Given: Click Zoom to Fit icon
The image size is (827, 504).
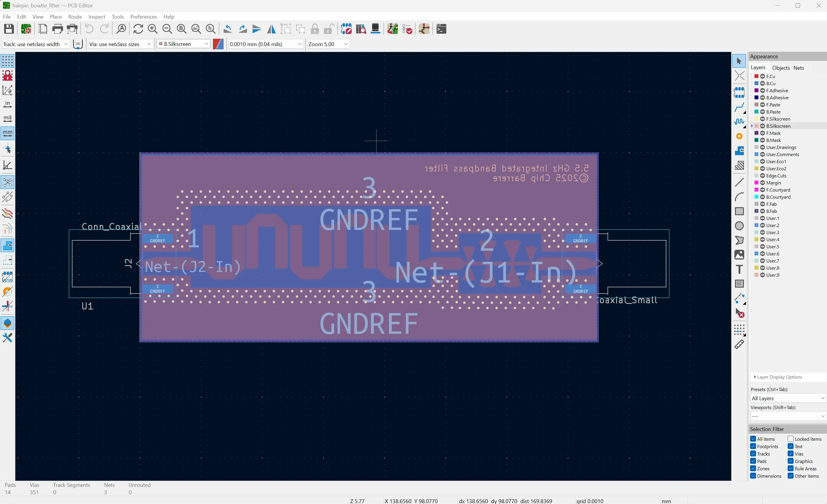Looking at the screenshot, I should [x=182, y=29].
